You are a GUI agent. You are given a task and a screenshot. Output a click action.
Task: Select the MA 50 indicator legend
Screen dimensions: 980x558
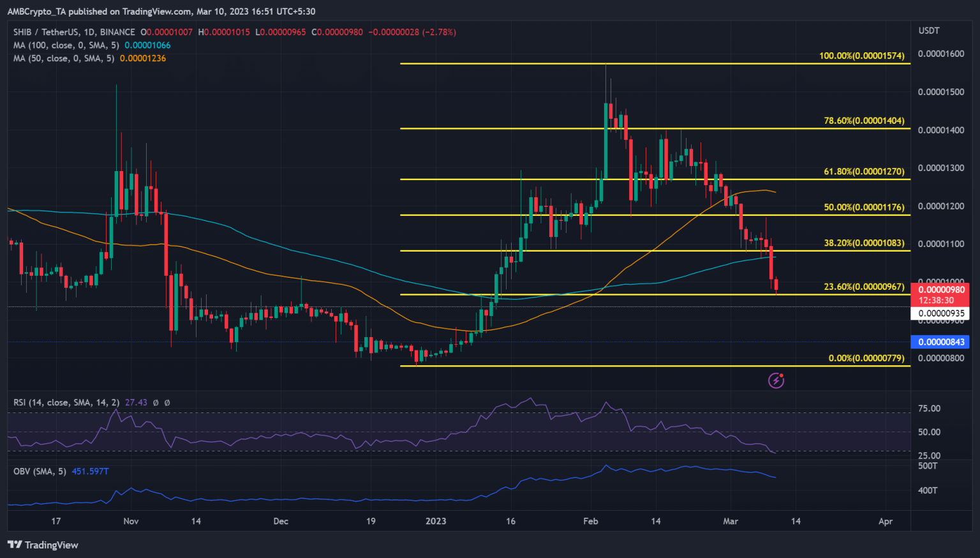point(64,58)
